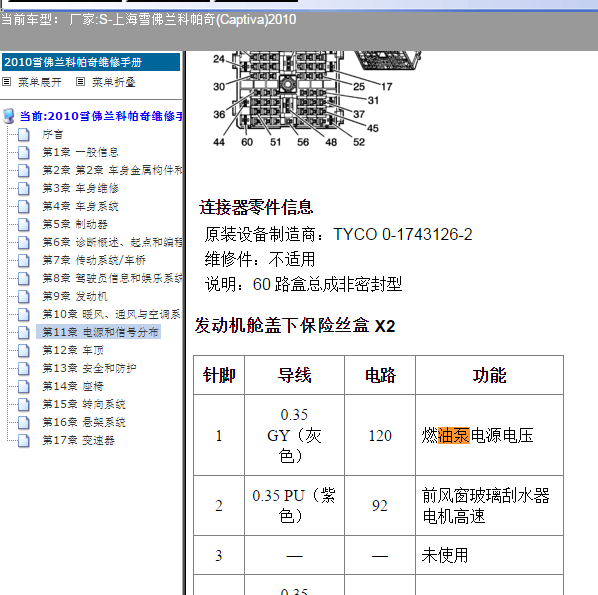Click the 0.35 PU（紫色）wire cell
Viewport: 598px width, 595px height.
click(294, 505)
